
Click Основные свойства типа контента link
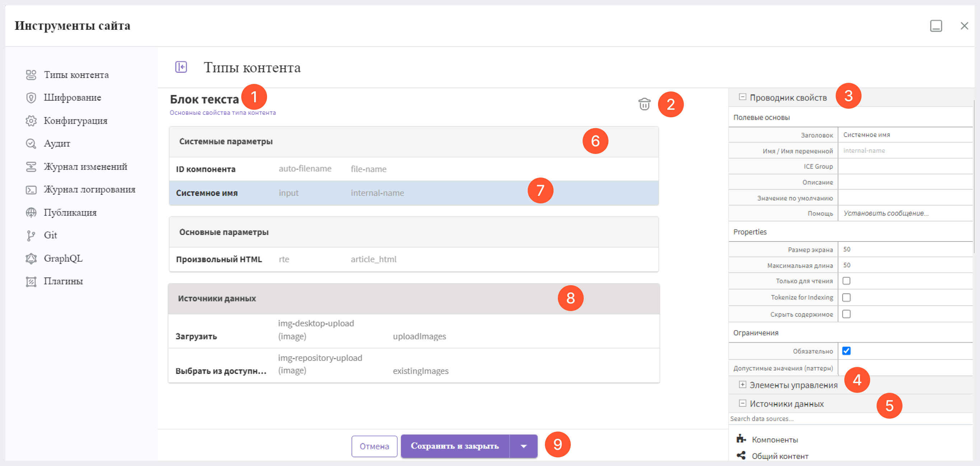pyautogui.click(x=223, y=113)
